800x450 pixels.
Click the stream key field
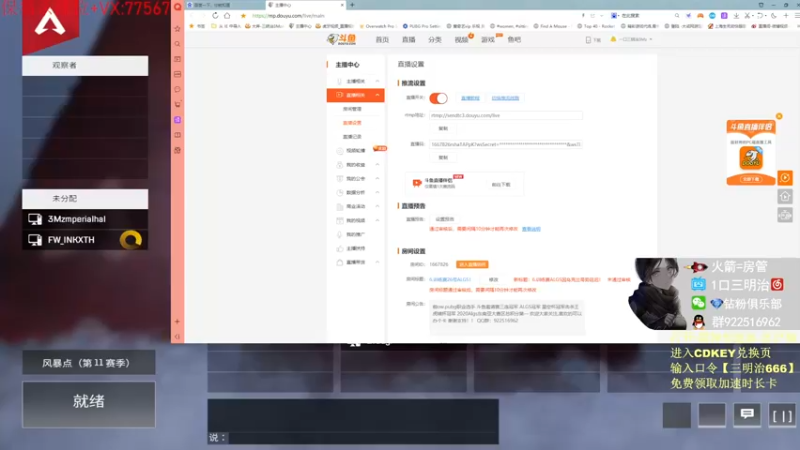(x=506, y=144)
